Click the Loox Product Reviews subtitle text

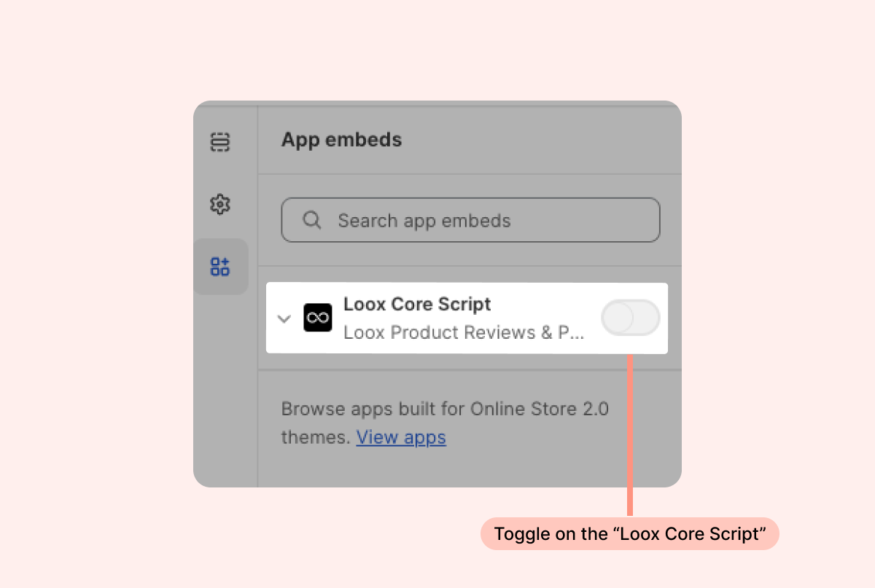(x=464, y=332)
